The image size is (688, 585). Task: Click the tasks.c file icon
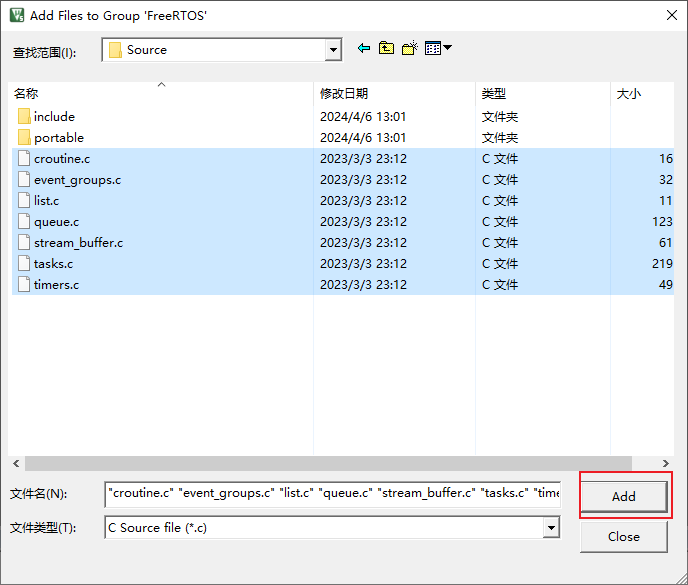point(24,264)
